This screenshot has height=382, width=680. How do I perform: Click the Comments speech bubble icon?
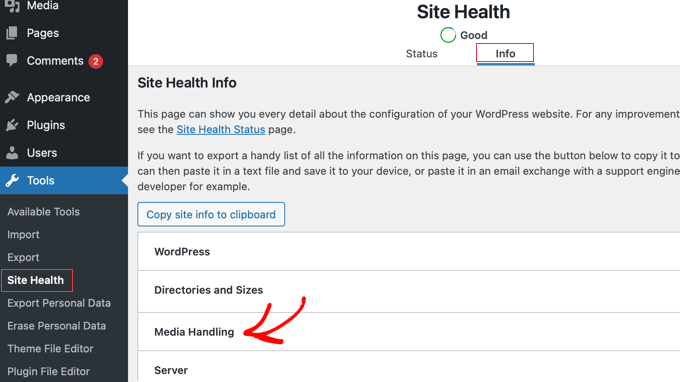click(12, 60)
